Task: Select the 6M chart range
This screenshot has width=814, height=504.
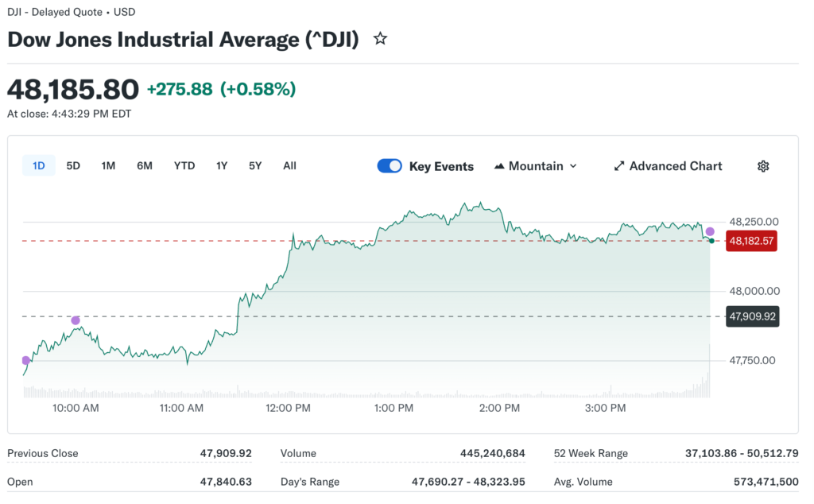Action: click(145, 166)
